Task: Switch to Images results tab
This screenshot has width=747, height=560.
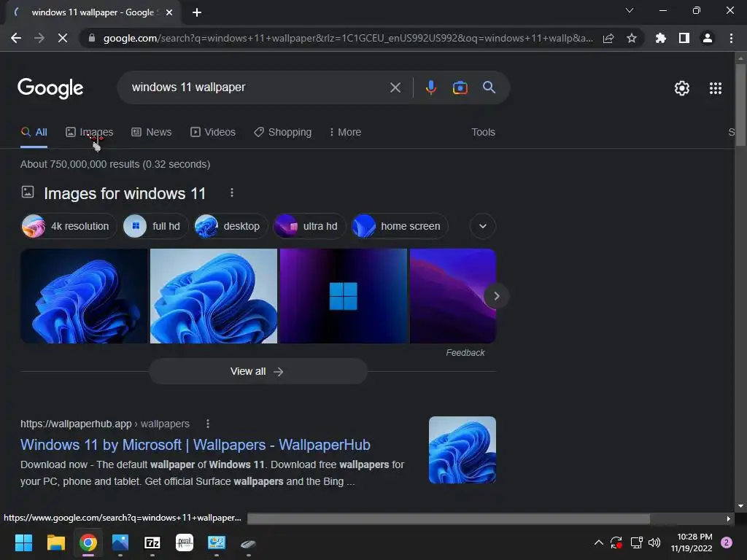Action: click(x=90, y=132)
